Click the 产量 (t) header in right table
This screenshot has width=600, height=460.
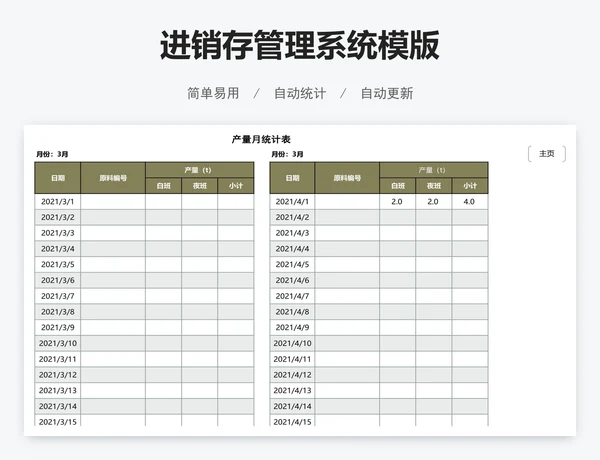pos(434,170)
